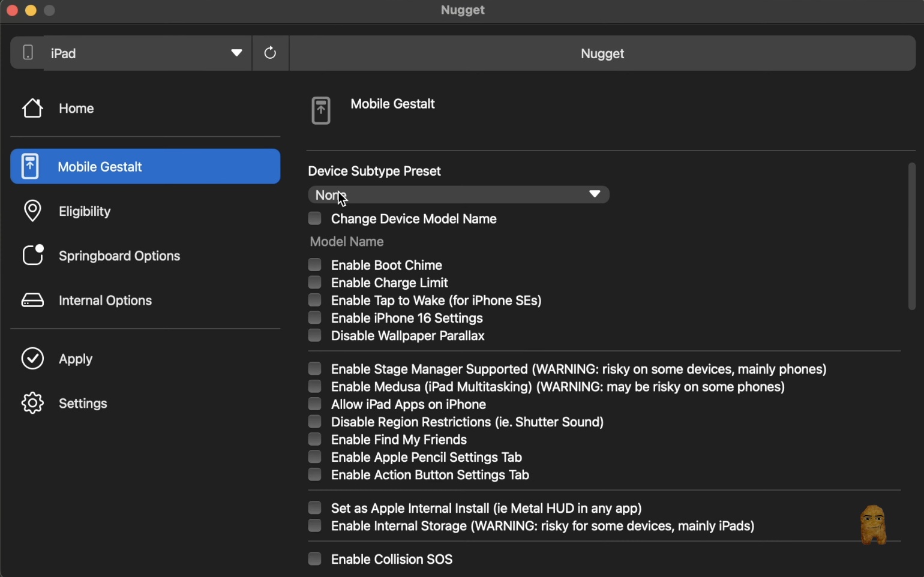This screenshot has height=577, width=924.
Task: Check Set as Apple Internal Install
Action: tap(315, 508)
